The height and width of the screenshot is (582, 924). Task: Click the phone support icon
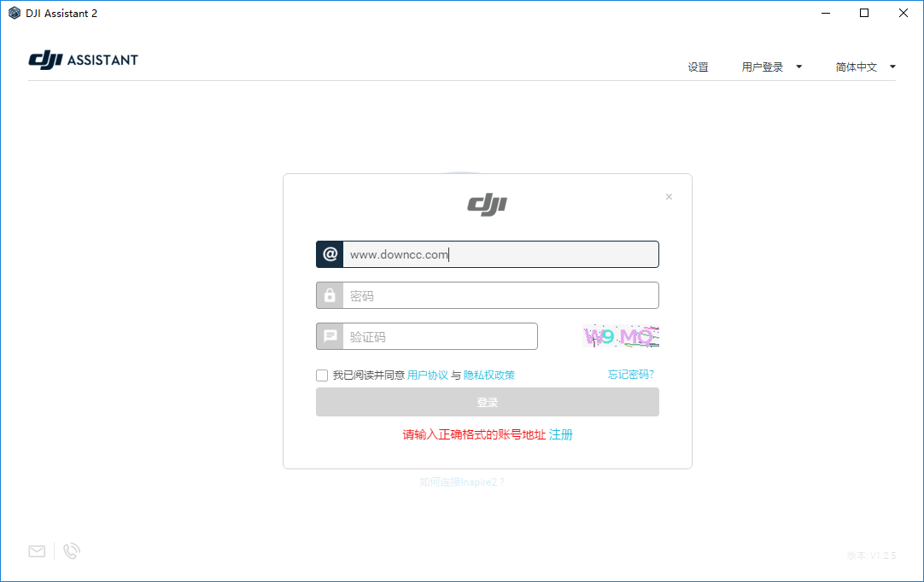coord(71,550)
